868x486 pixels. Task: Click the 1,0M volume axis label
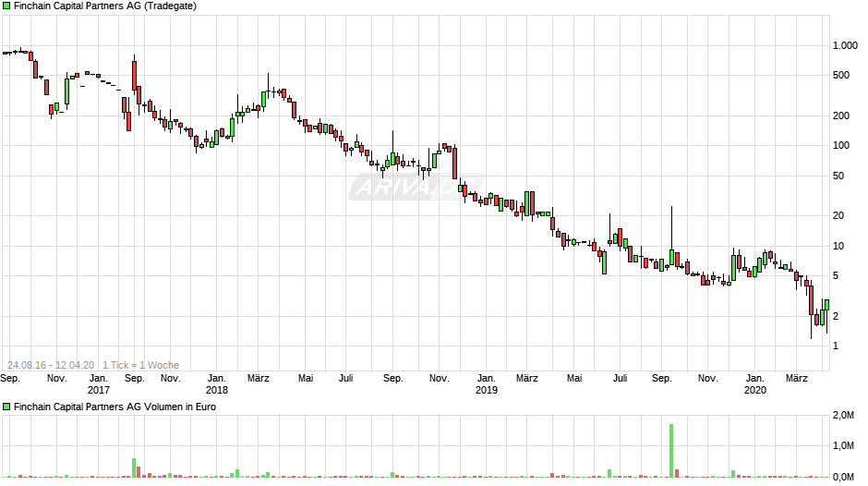pyautogui.click(x=843, y=446)
